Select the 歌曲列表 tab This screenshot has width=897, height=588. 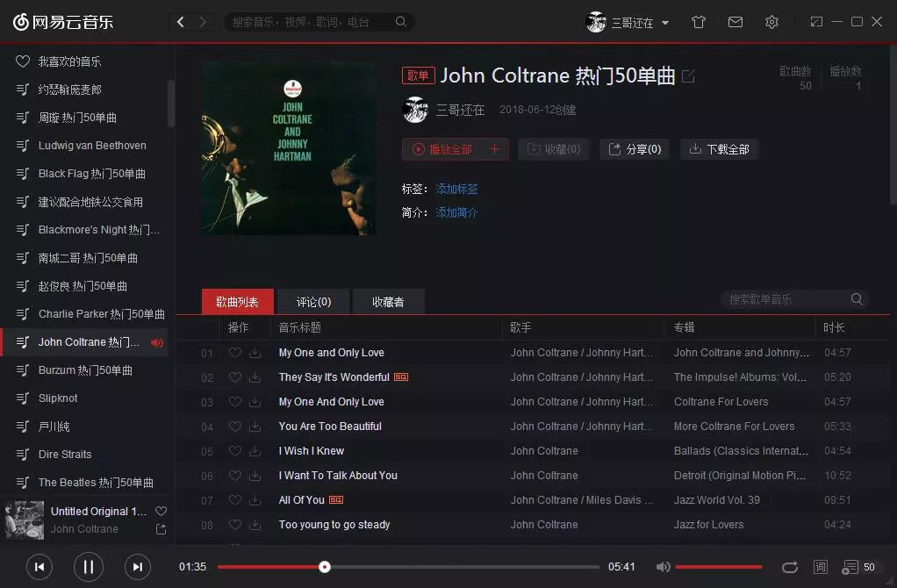[237, 301]
